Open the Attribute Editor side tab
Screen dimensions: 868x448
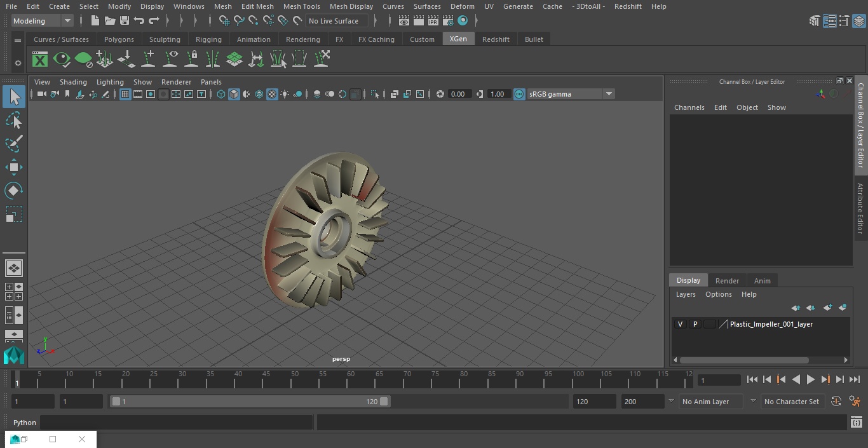coord(860,208)
